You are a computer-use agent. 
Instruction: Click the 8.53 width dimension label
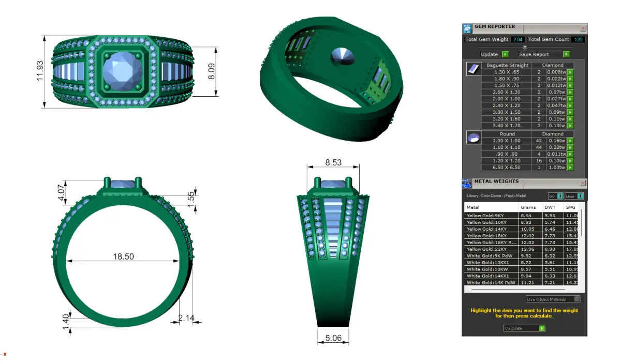(x=333, y=162)
